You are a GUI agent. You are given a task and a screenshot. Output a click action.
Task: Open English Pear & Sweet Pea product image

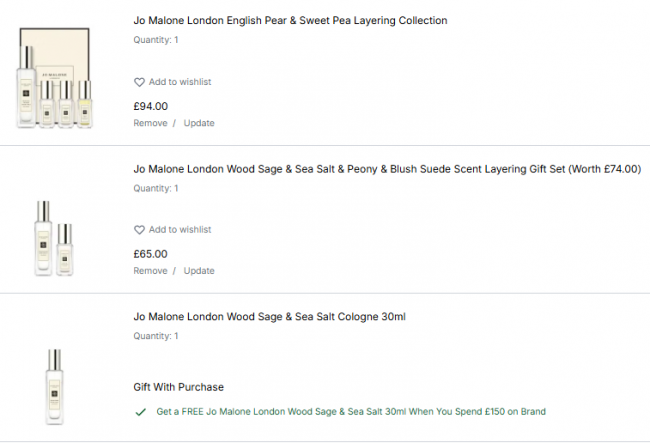(x=55, y=80)
